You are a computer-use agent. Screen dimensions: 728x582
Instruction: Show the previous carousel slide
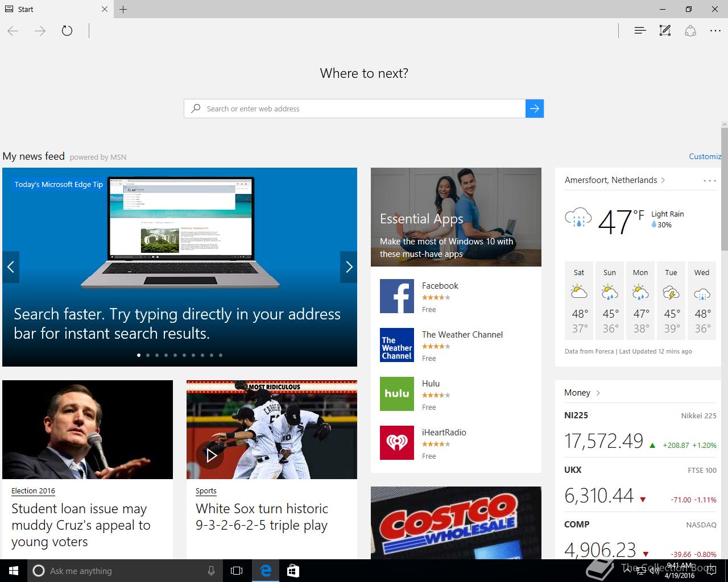point(11,267)
